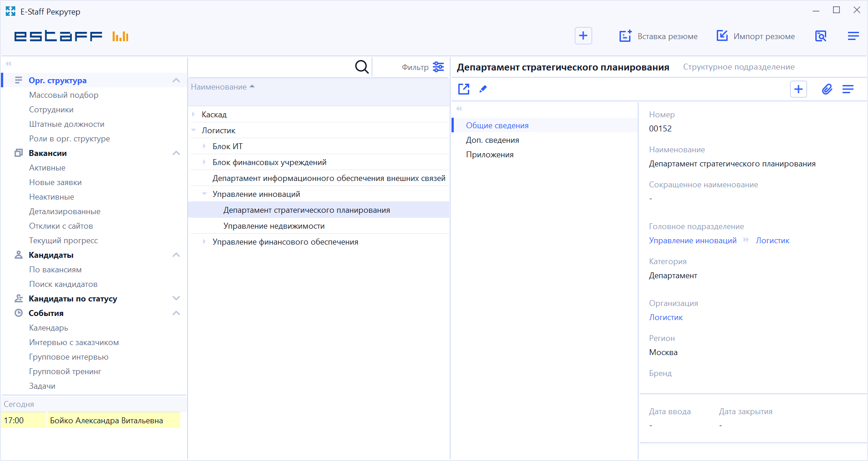Expand Блок финансовых учреждений node
The image size is (868, 461).
point(204,162)
